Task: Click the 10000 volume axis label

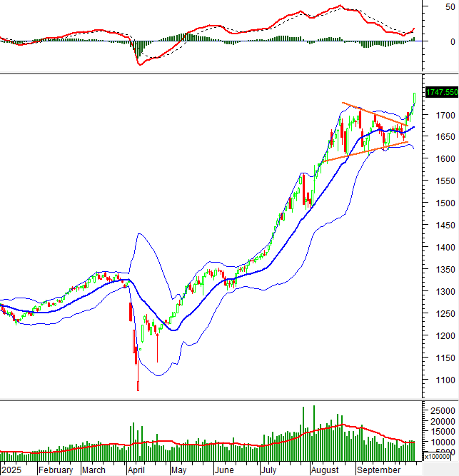Action: (x=440, y=442)
